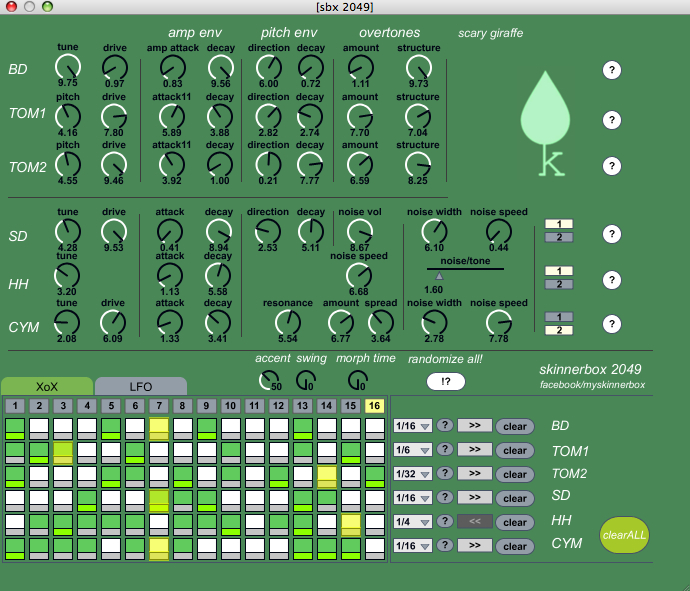The width and height of the screenshot is (690, 591).
Task: Switch to the LFO tab
Action: [140, 387]
